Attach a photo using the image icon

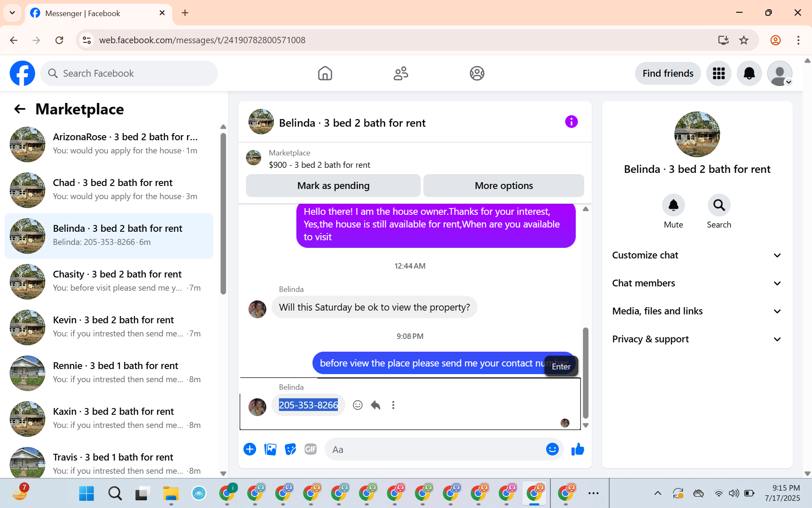(270, 449)
